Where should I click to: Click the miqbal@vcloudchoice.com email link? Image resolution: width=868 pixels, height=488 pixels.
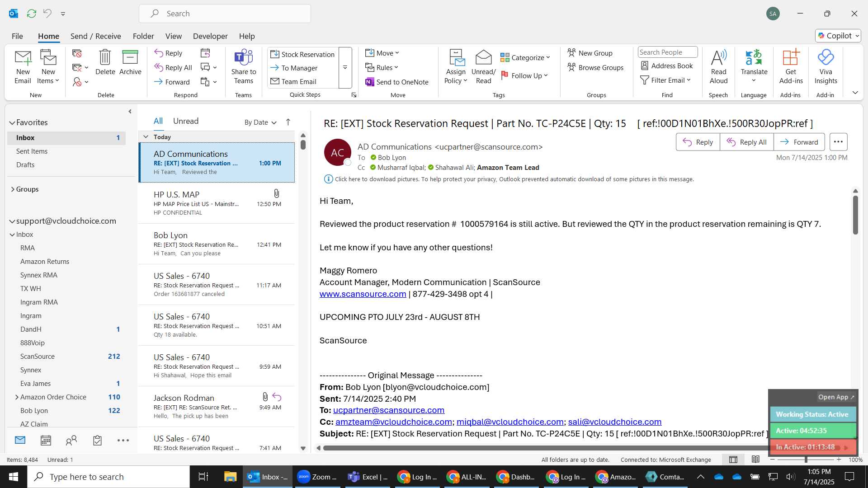point(510,422)
